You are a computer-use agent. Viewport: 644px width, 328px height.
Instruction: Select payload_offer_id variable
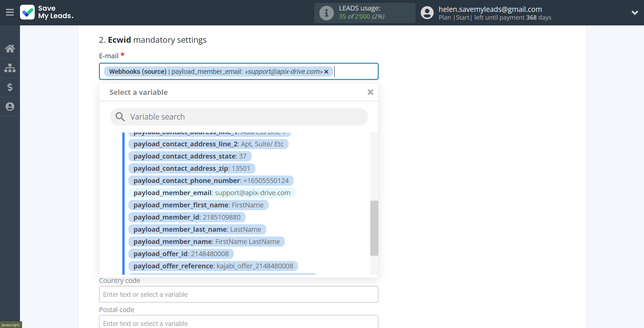181,254
